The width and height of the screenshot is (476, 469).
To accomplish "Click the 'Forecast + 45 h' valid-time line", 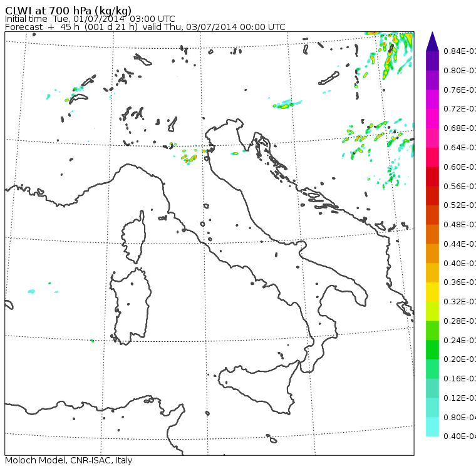I will tap(145, 27).
